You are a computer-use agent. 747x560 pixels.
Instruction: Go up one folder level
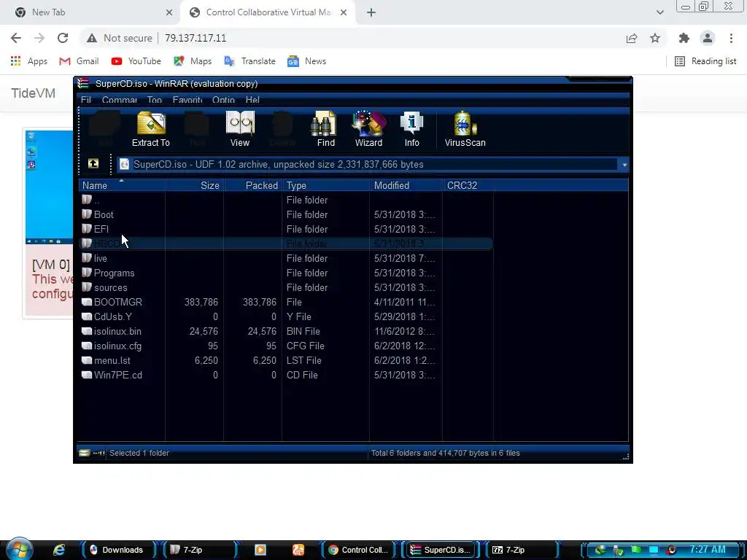pyautogui.click(x=93, y=164)
